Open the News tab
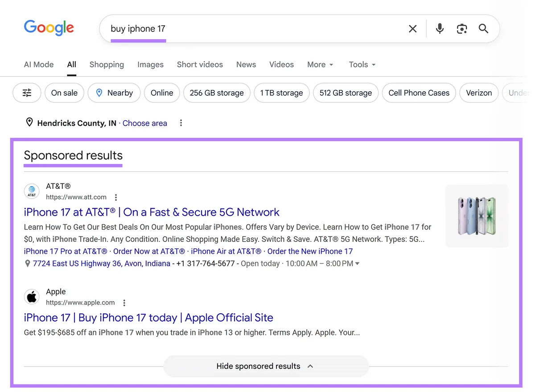 click(x=246, y=65)
